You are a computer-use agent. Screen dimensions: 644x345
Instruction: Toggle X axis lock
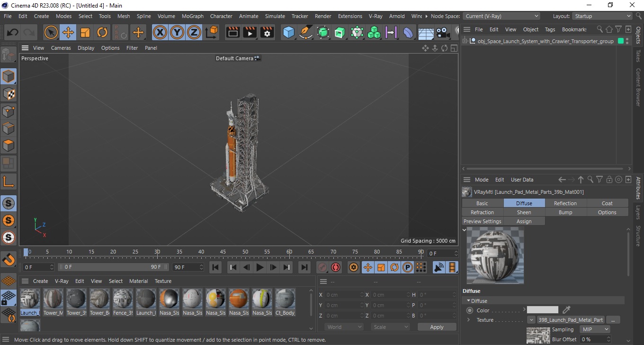point(160,33)
